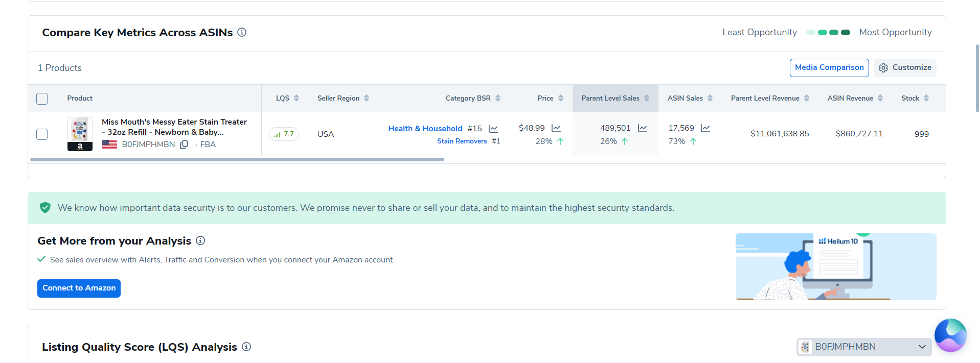Click the FBA fulfillment label

tap(208, 144)
